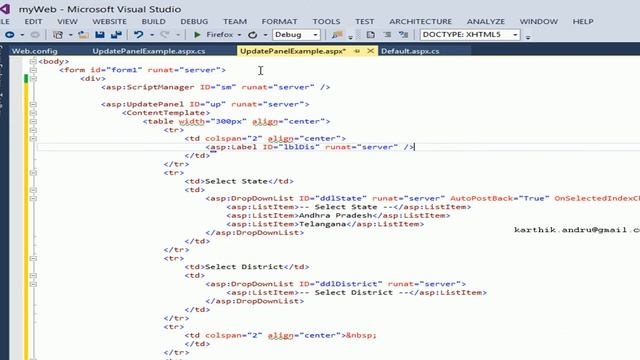Open the Navigate Backward history dropdown arrow
The height and width of the screenshot is (360, 640).
(22, 35)
